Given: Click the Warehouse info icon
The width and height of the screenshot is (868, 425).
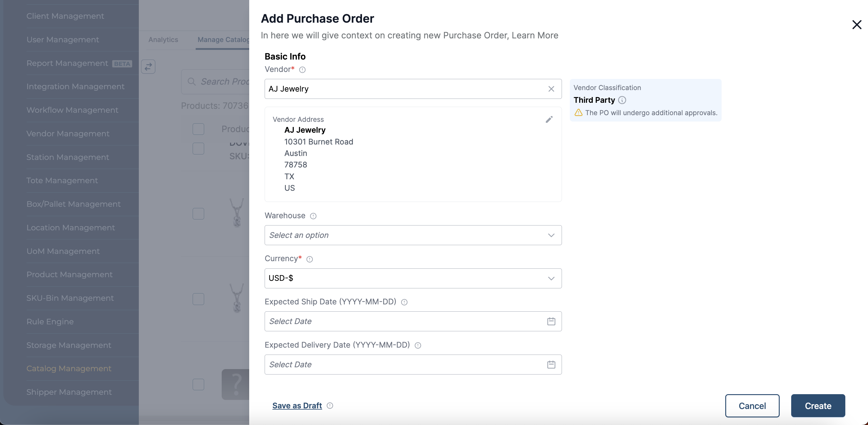Looking at the screenshot, I should click(313, 216).
